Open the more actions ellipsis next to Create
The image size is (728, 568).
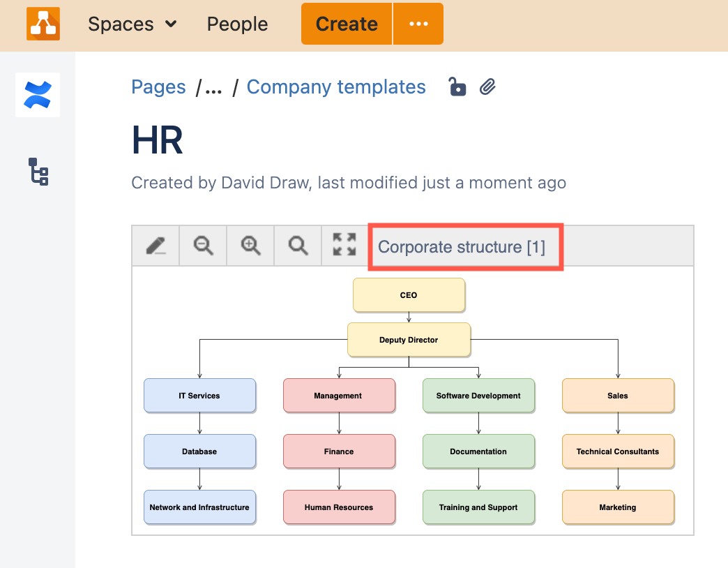click(418, 23)
